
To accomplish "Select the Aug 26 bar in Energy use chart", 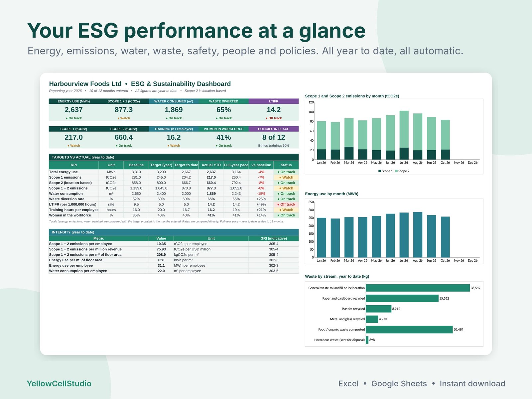I will [418, 235].
